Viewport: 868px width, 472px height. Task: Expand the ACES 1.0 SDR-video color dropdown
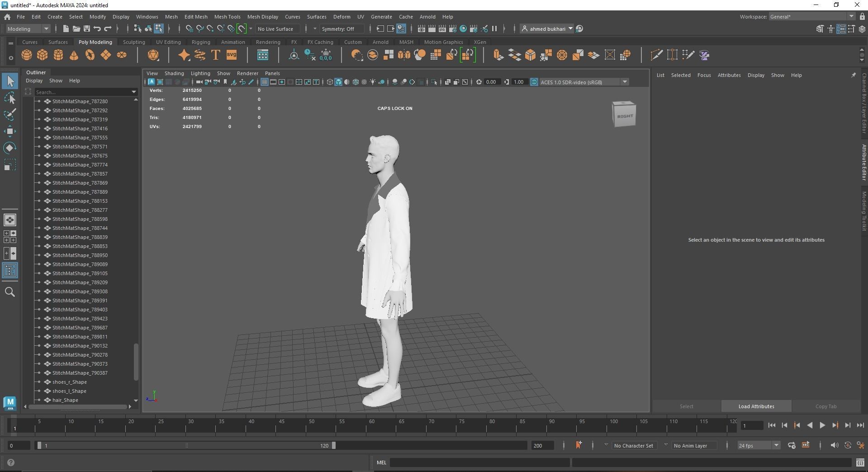625,82
